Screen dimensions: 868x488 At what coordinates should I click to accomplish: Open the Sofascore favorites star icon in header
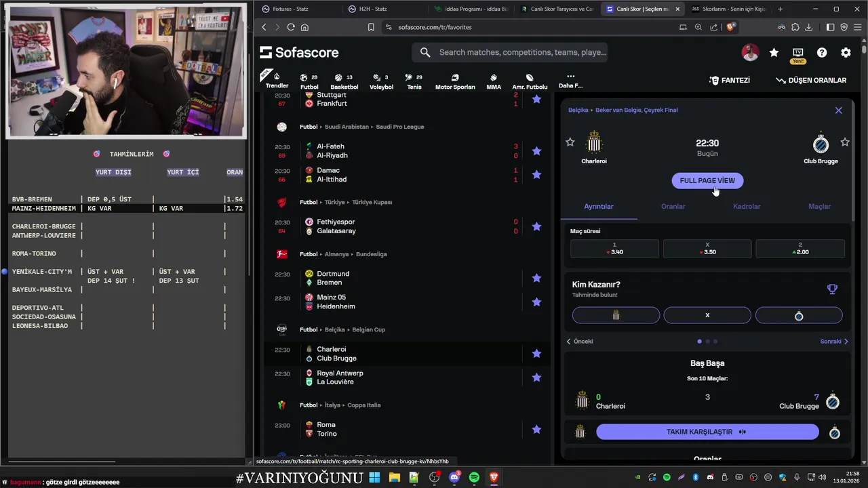click(x=774, y=52)
